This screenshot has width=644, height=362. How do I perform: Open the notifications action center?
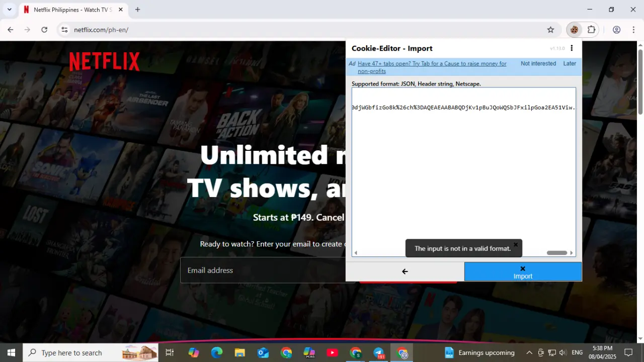[x=628, y=352]
